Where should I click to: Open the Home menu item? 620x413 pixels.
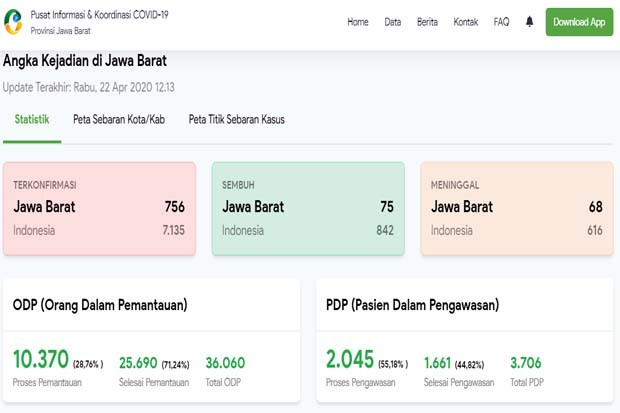[358, 22]
